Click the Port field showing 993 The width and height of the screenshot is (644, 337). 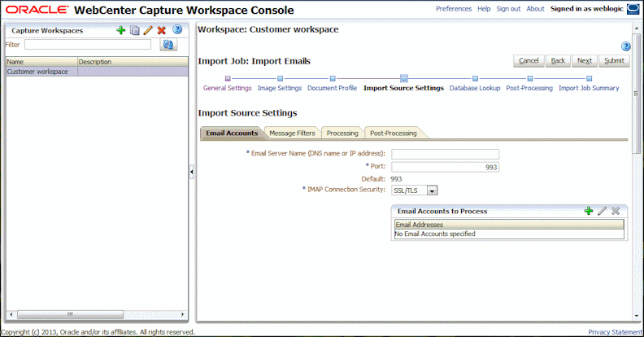pos(446,167)
